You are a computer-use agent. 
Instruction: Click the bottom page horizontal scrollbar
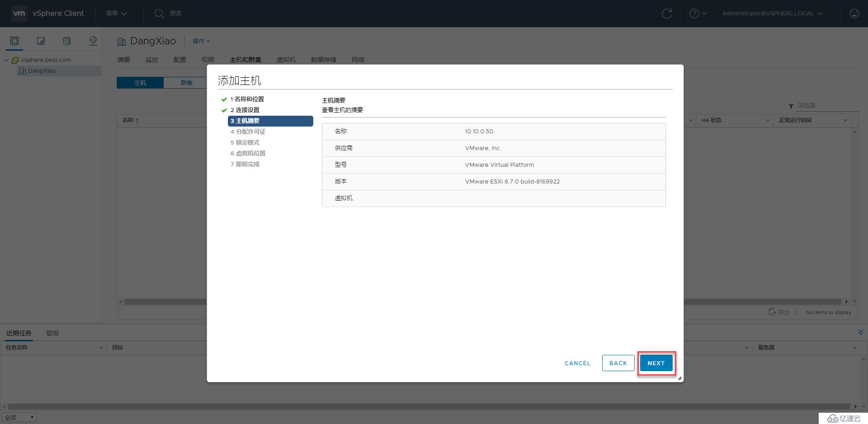pyautogui.click(x=429, y=406)
